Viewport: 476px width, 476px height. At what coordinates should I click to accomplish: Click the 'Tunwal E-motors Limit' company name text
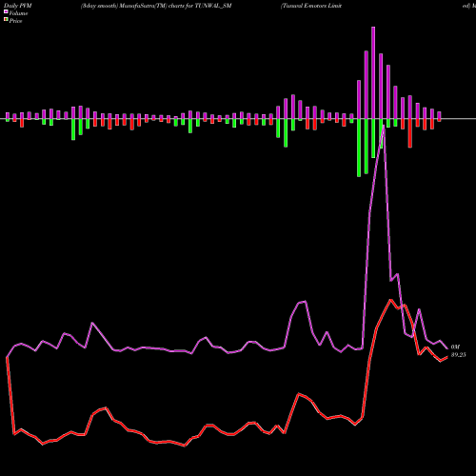pyautogui.click(x=311, y=6)
